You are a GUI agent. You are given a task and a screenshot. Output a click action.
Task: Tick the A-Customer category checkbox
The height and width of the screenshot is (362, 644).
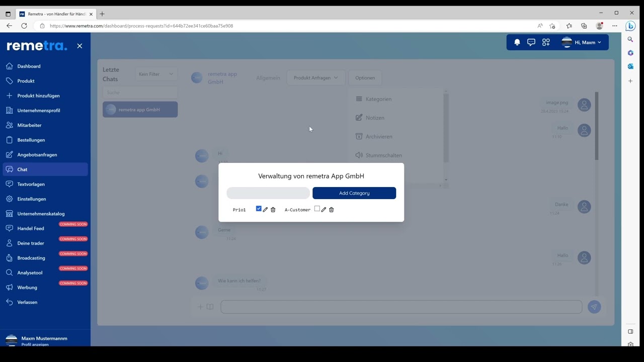[x=317, y=209]
